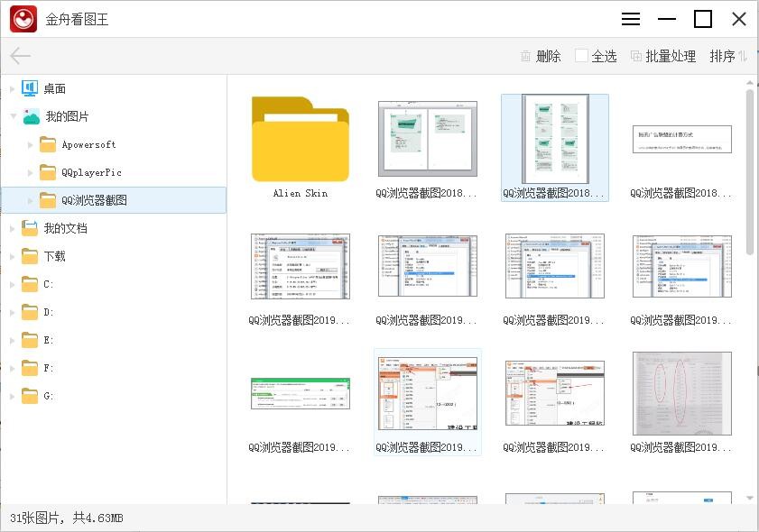Open the Alien Skin folder thumbnail
The image size is (759, 532).
(301, 137)
